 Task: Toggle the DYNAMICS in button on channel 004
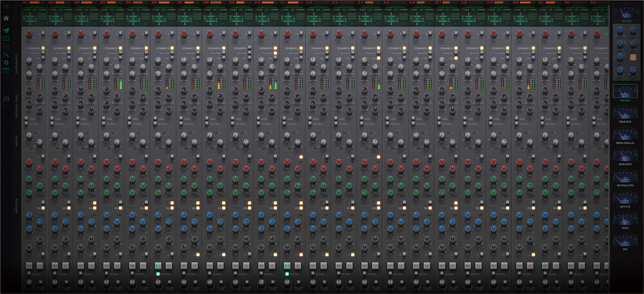pyautogui.click(x=121, y=48)
